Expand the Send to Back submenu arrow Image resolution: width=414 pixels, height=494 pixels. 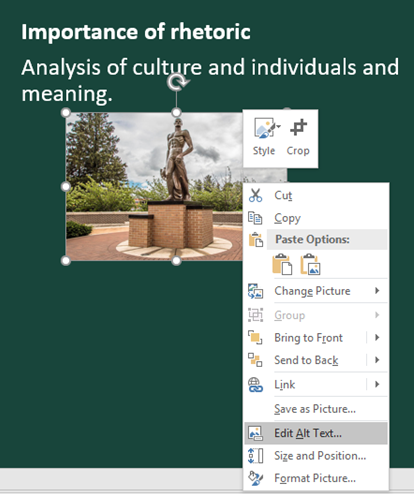(377, 360)
